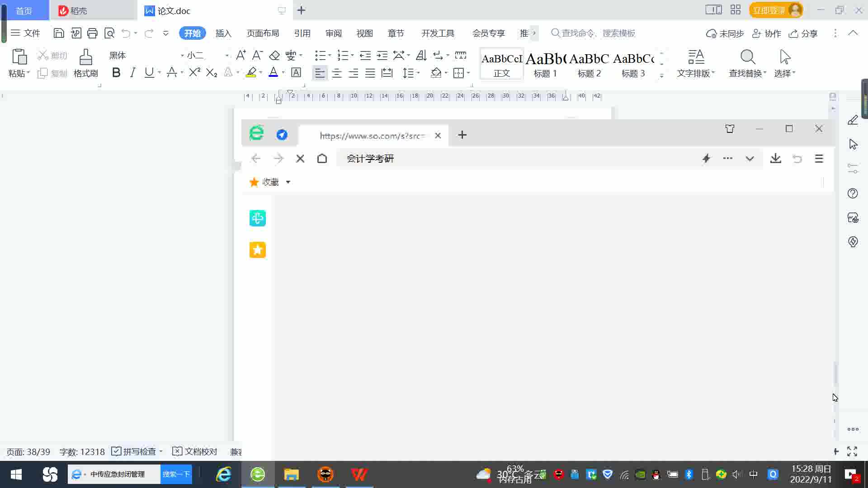Click the superscript X² icon
Image resolution: width=868 pixels, height=488 pixels.
tap(194, 73)
